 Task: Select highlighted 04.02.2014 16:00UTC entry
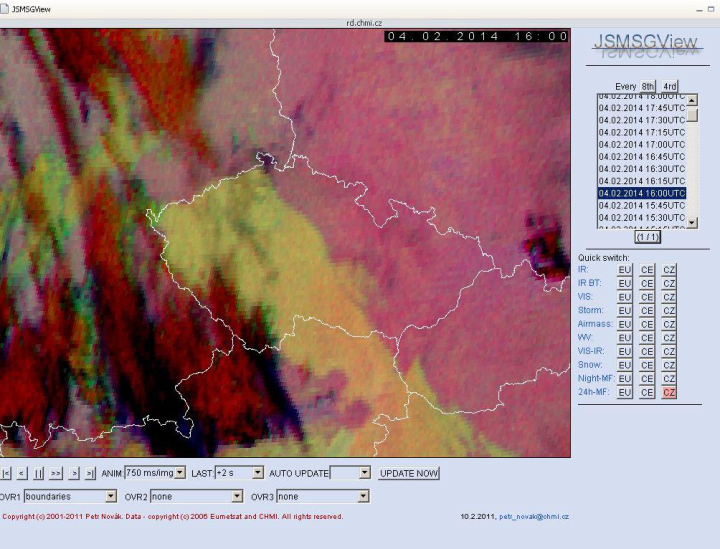click(641, 193)
